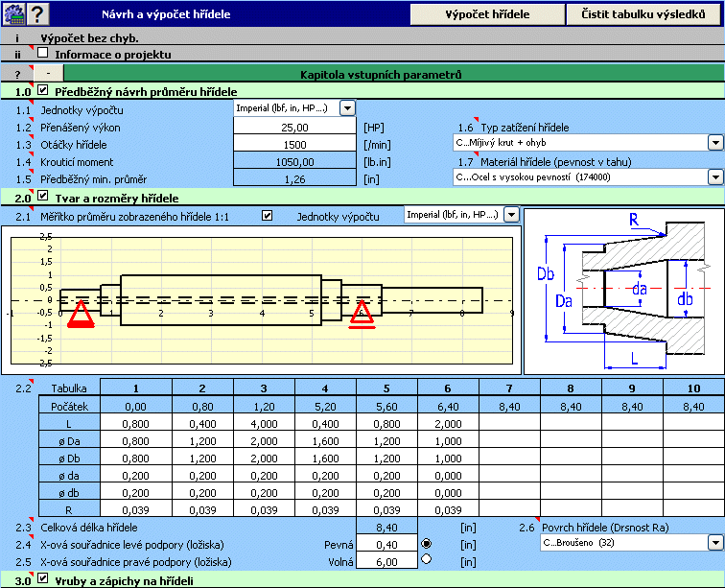Image resolution: width=725 pixels, height=588 pixels.
Task: Click the calculator application icon
Action: (13, 13)
